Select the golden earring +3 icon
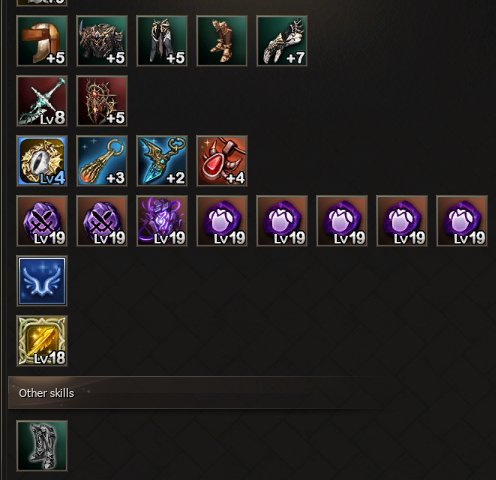The image size is (496, 480). tap(102, 161)
